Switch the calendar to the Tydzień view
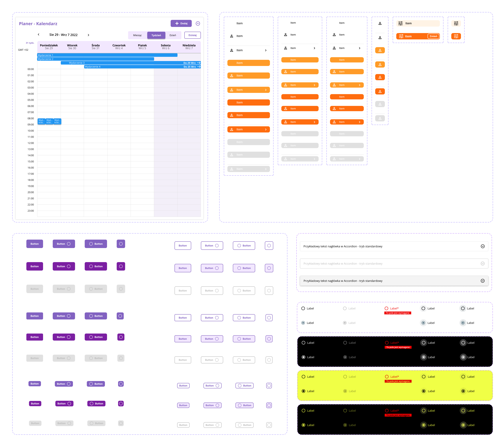Image resolution: width=504 pixels, height=447 pixels. coord(156,35)
